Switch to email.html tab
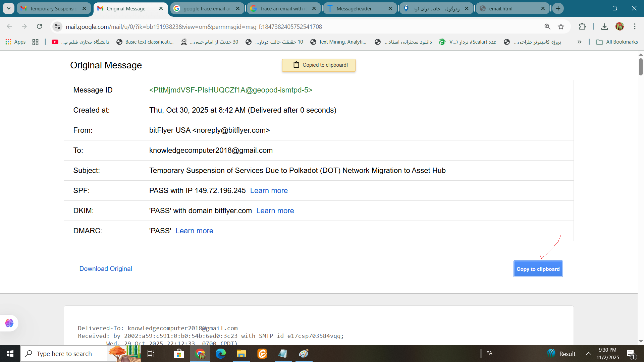This screenshot has width=644, height=362. click(500, 8)
